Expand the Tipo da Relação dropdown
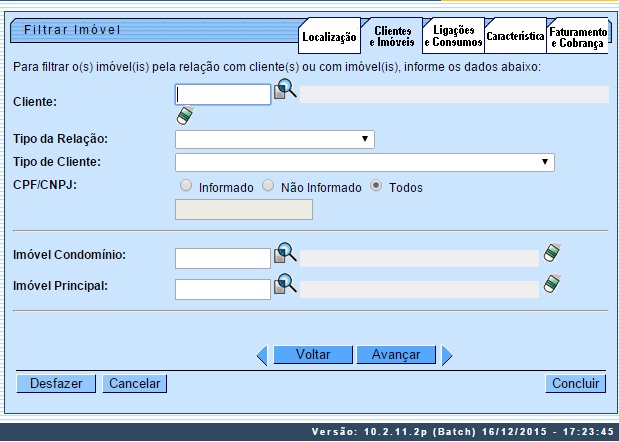 (x=275, y=139)
